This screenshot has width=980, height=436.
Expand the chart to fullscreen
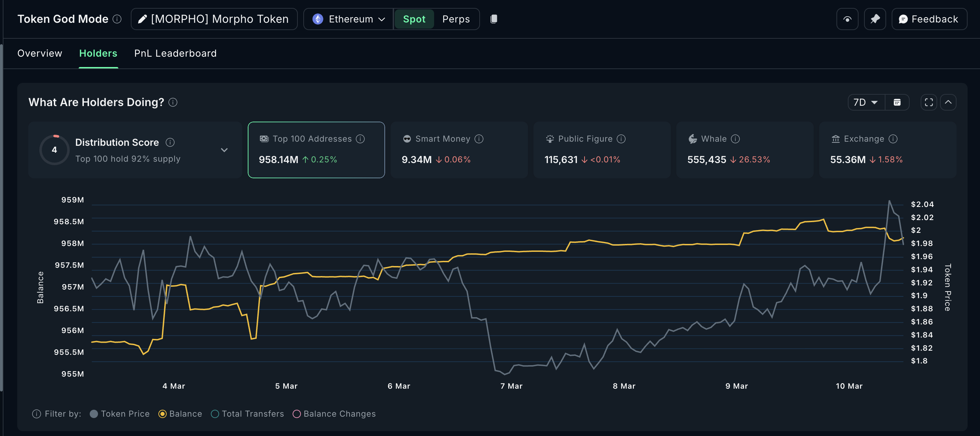(928, 102)
